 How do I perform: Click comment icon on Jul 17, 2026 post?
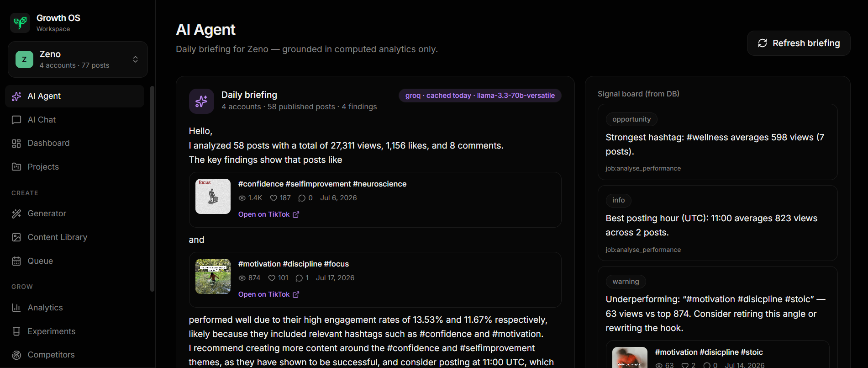[299, 278]
